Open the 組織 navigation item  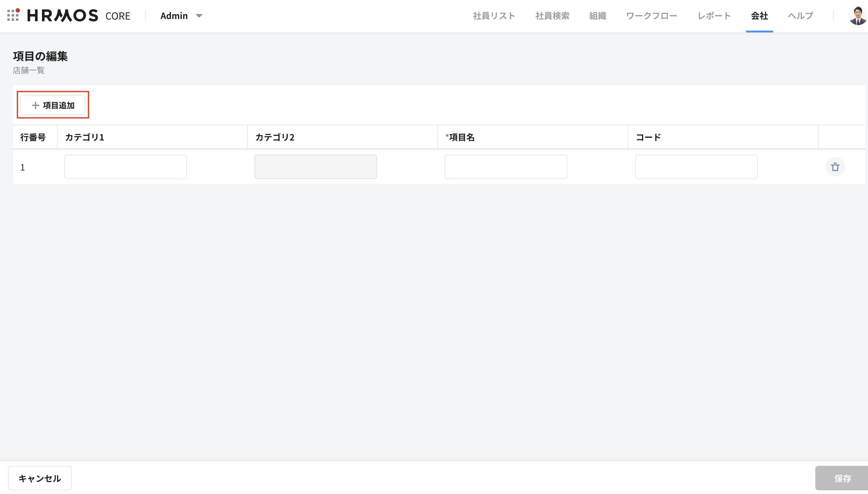pyautogui.click(x=598, y=16)
